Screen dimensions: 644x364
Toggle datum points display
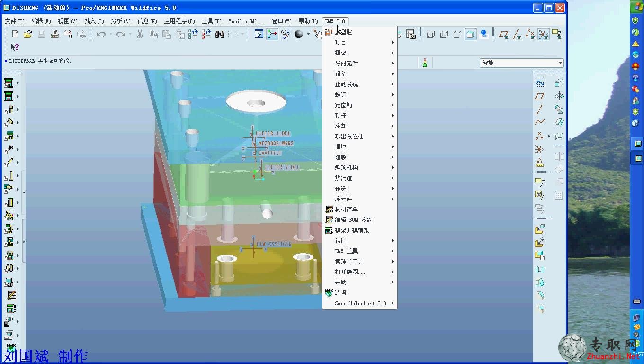tap(530, 34)
